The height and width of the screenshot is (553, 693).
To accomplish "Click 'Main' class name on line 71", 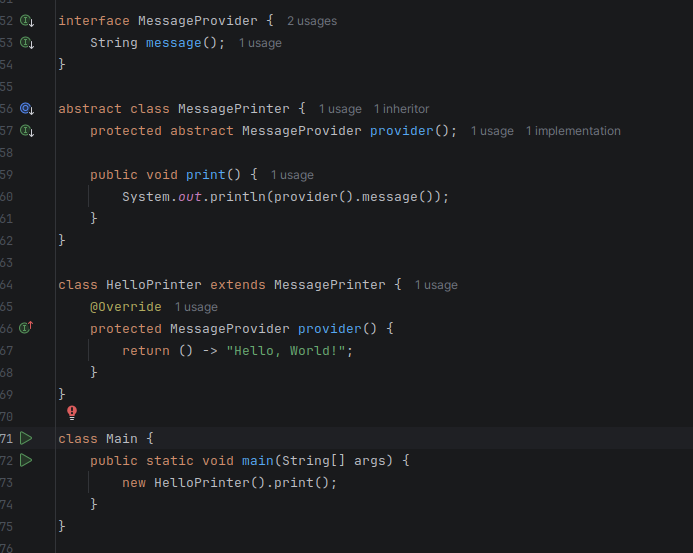I will pyautogui.click(x=122, y=439).
